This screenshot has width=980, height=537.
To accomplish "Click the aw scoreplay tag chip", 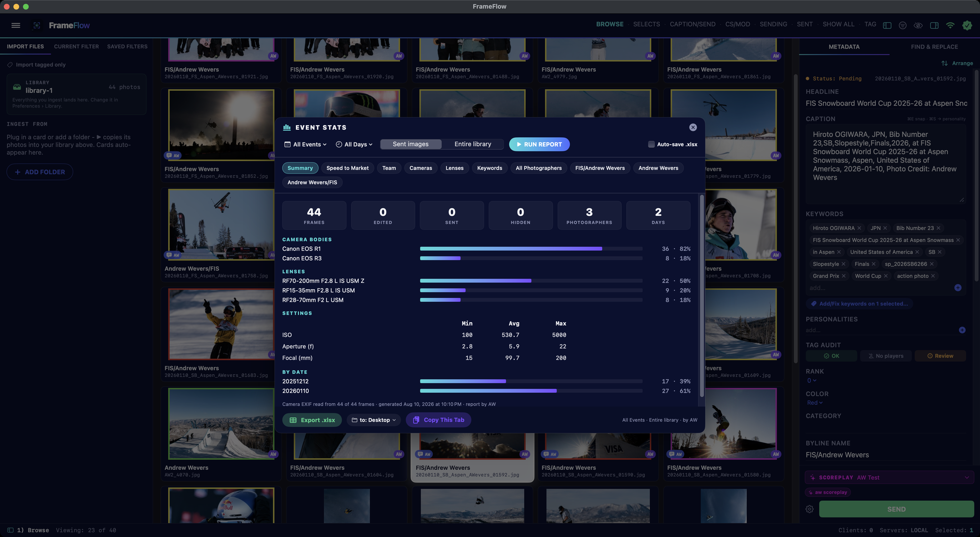I will tap(828, 492).
